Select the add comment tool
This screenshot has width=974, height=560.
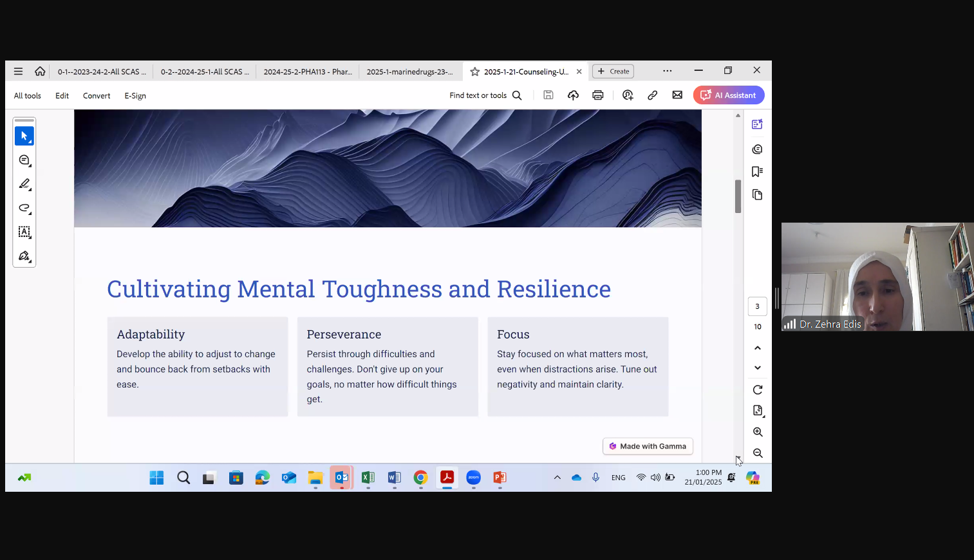pyautogui.click(x=24, y=160)
